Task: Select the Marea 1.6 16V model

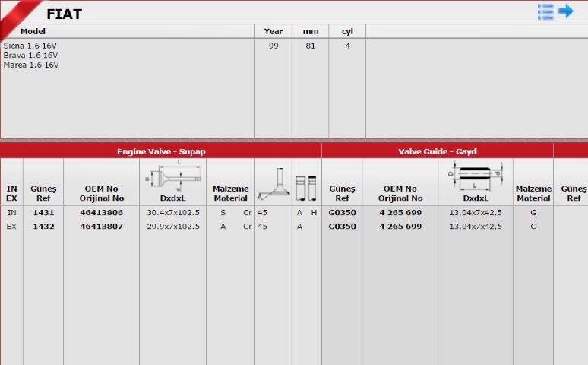Action: pos(31,65)
